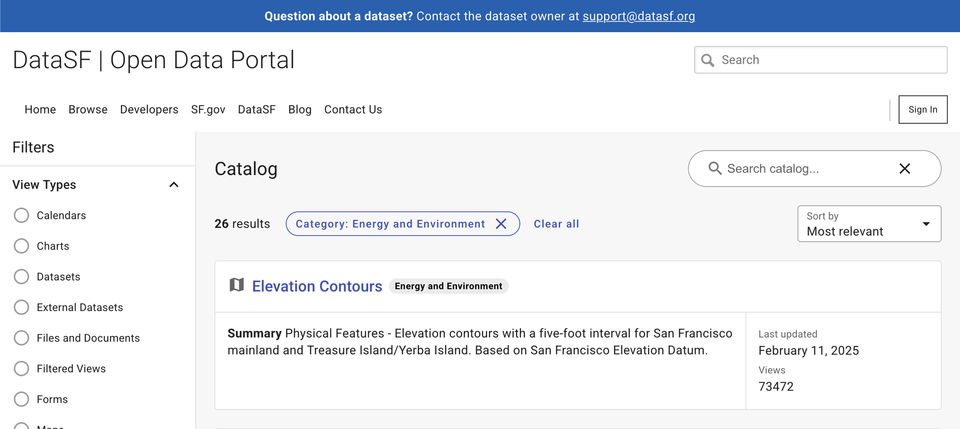Open the Browse menu item
Image resolution: width=960 pixels, height=429 pixels.
coord(88,110)
